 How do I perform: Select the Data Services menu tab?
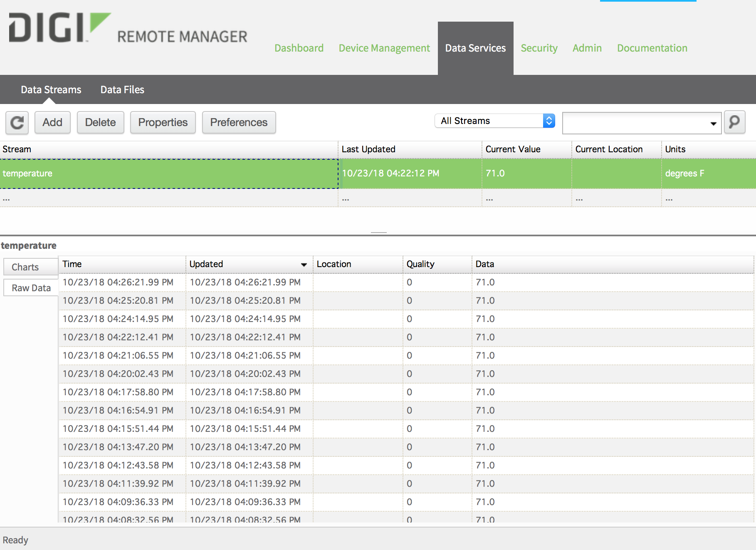[x=475, y=48]
